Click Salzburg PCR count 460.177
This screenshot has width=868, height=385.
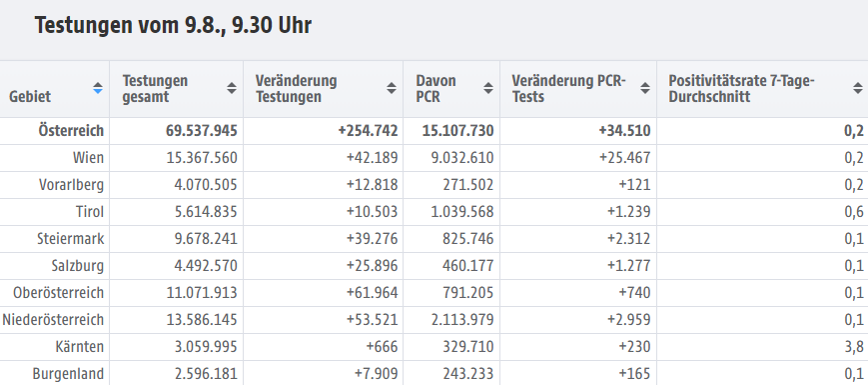[x=467, y=266]
